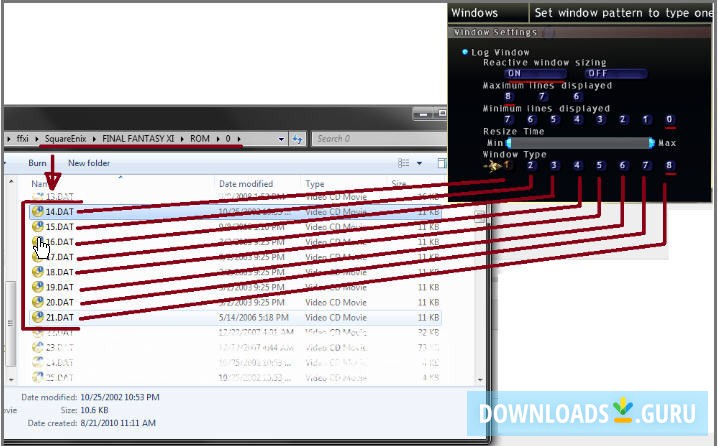Turn Reactive window sizing ON
This screenshot has width=718, height=446.
tap(535, 73)
